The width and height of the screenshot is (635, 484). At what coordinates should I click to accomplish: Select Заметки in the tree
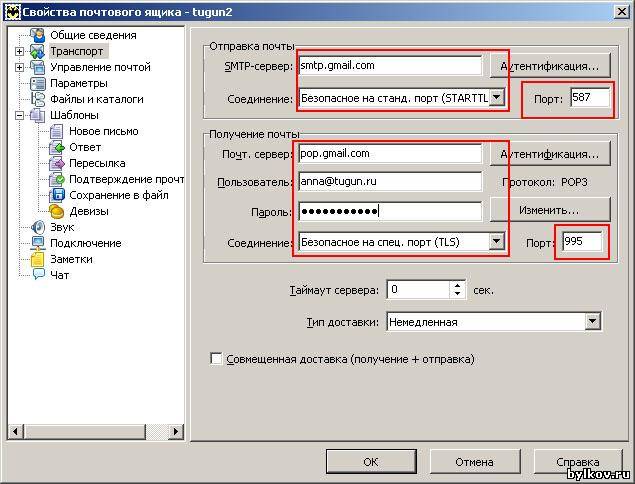click(x=71, y=259)
